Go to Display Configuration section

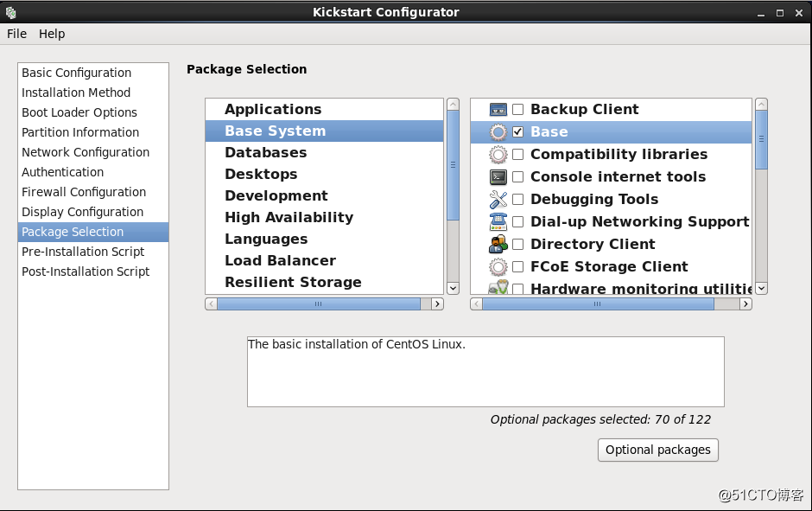[x=93, y=212]
